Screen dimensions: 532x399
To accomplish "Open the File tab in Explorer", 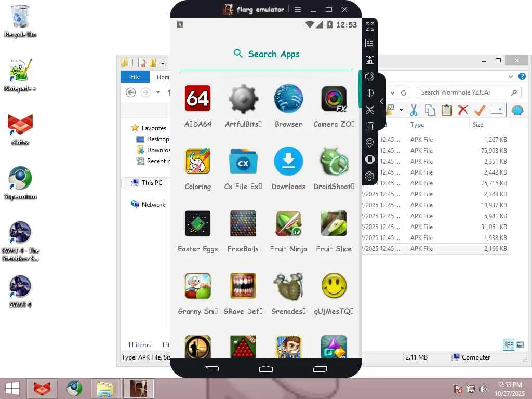I will [135, 77].
